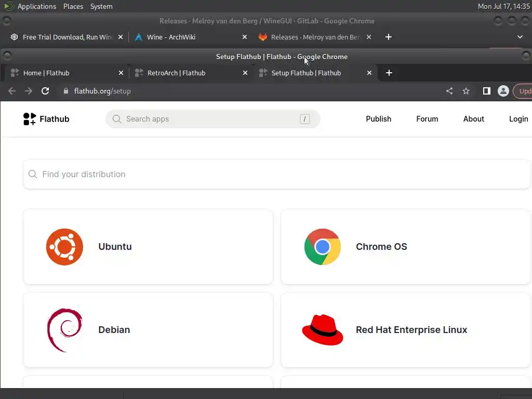Reload the Flathub setup page
Image resolution: width=532 pixels, height=399 pixels.
45,91
